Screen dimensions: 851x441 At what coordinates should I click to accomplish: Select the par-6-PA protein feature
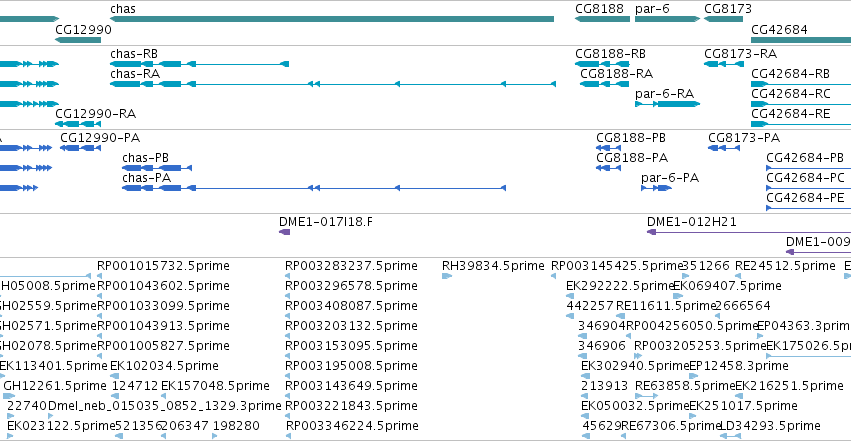pos(657,188)
